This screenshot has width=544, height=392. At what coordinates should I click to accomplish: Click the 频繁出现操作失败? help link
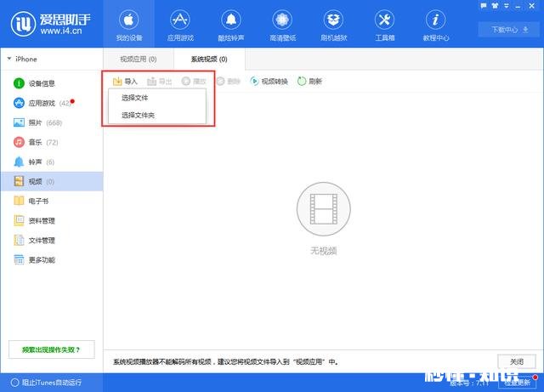(x=51, y=349)
